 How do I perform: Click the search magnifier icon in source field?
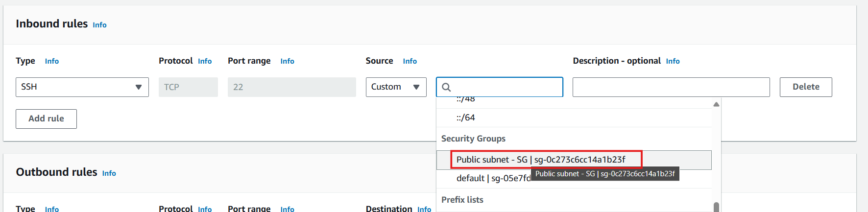[x=446, y=87]
